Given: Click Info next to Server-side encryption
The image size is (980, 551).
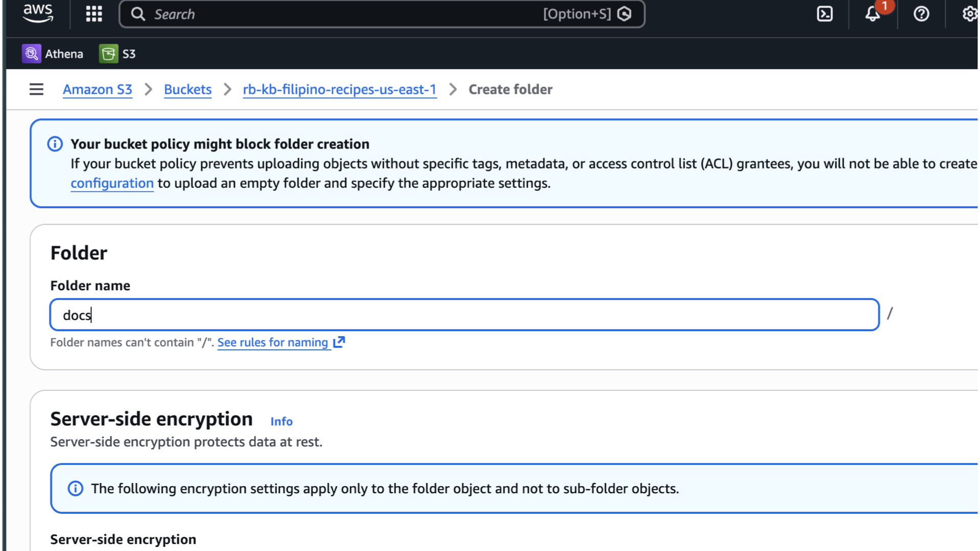Looking at the screenshot, I should [281, 421].
